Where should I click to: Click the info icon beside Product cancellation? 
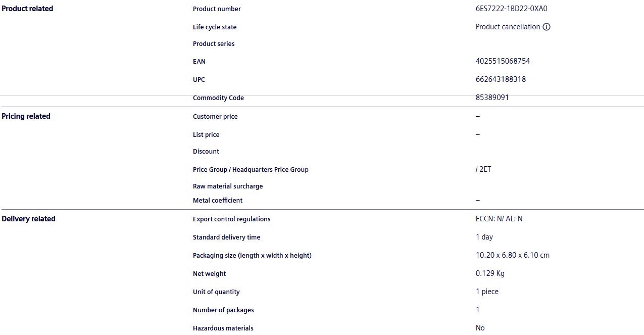(x=547, y=27)
